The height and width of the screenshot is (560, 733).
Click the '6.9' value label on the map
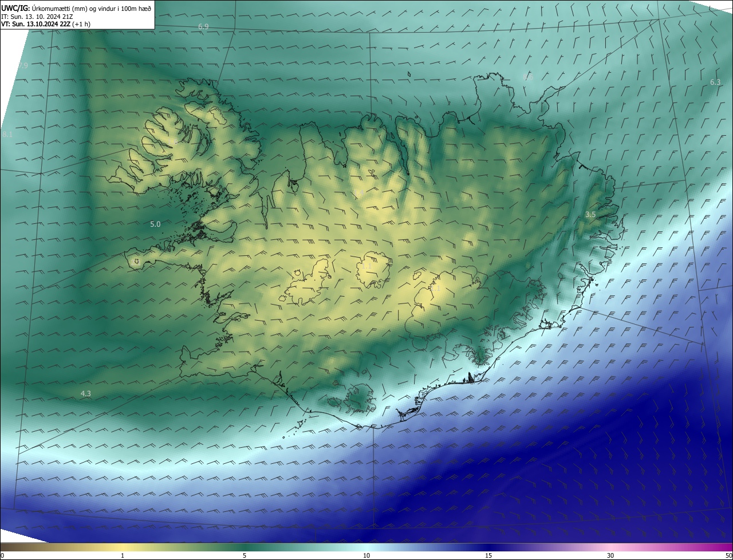[203, 27]
